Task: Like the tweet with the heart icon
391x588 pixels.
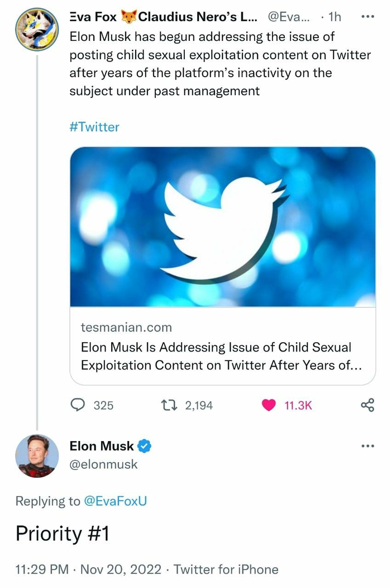Action: [x=269, y=405]
